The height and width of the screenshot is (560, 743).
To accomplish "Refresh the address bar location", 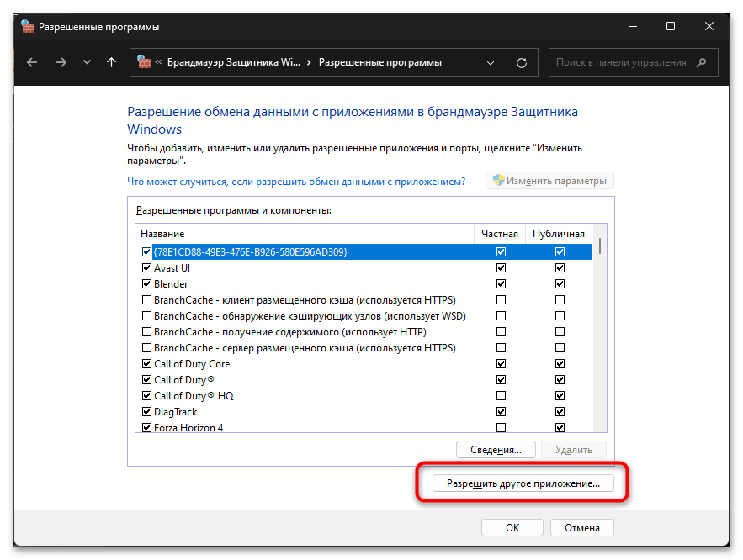I will [522, 62].
